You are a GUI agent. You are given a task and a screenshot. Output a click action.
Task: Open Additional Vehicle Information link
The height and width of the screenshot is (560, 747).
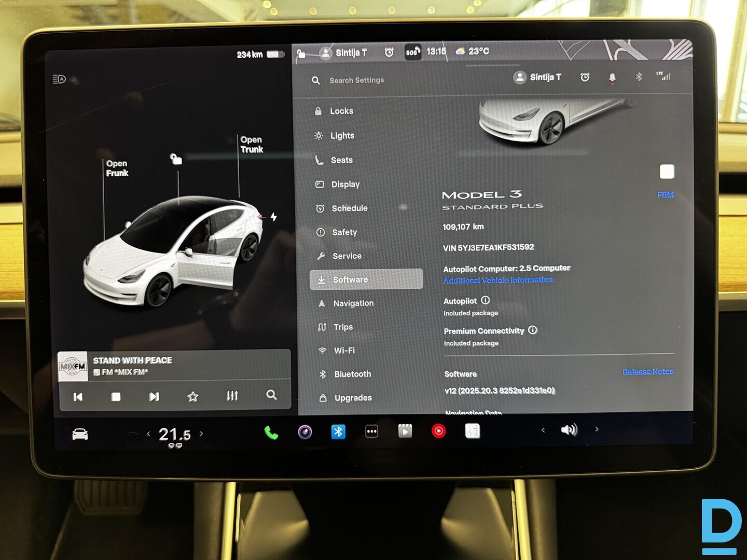click(x=499, y=280)
